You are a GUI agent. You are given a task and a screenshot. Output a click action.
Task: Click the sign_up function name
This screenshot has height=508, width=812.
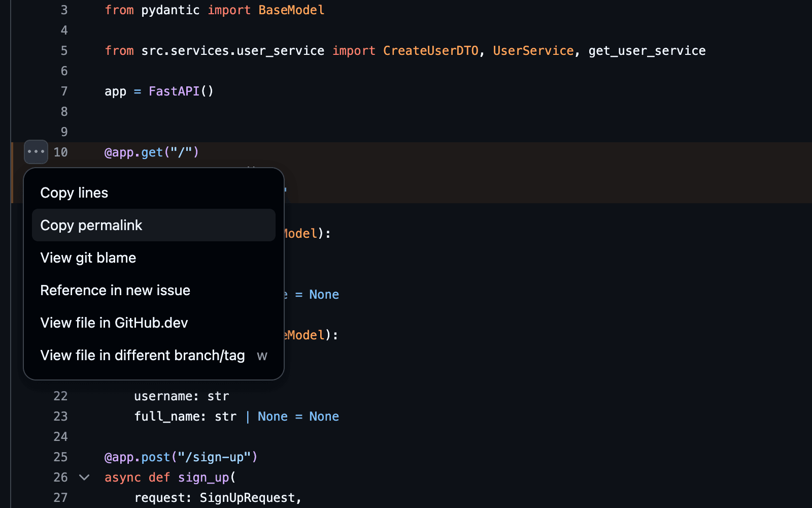(203, 477)
